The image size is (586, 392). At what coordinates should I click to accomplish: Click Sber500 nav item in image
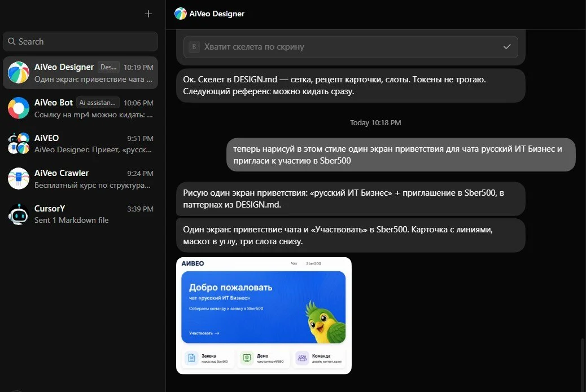313,263
